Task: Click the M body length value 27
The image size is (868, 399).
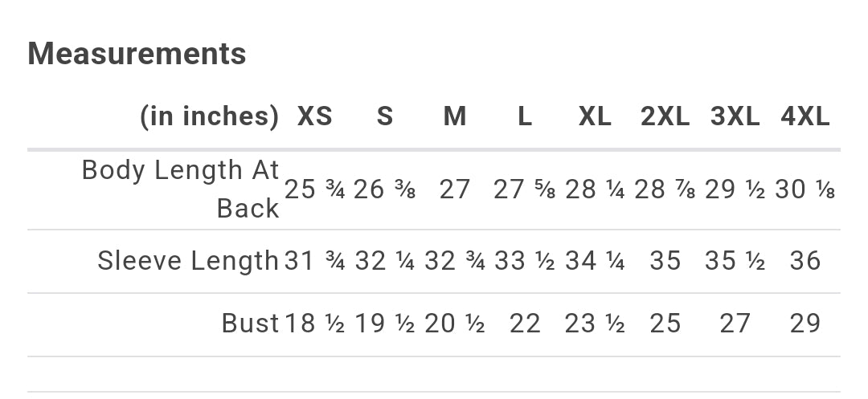Action: (x=455, y=189)
